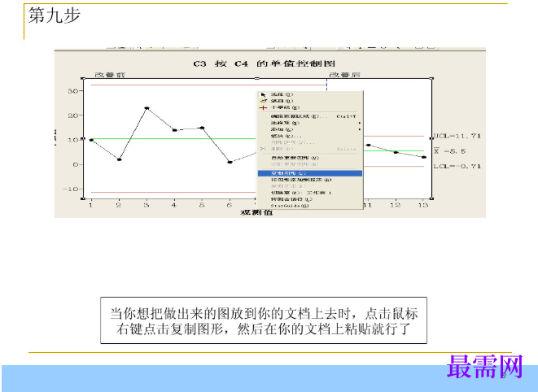Click the y-axis tick label -10
Image resolution: width=538 pixels, height=392 pixels.
pyautogui.click(x=71, y=189)
